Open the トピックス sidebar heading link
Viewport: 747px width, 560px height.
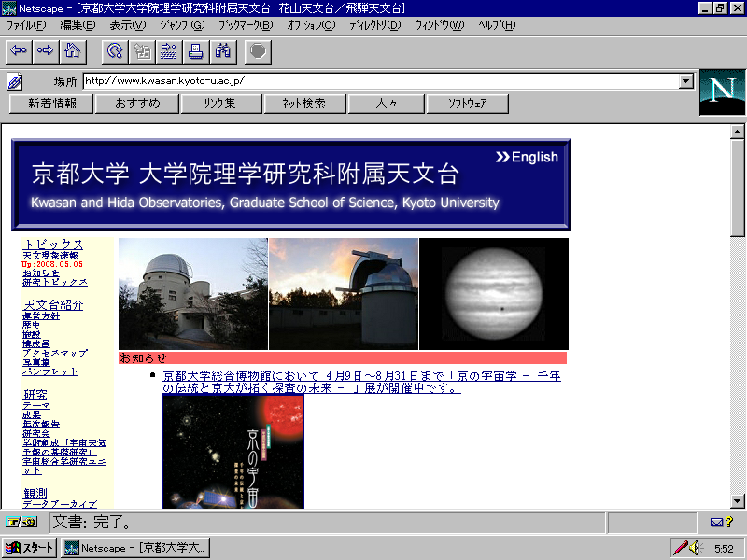coord(52,245)
